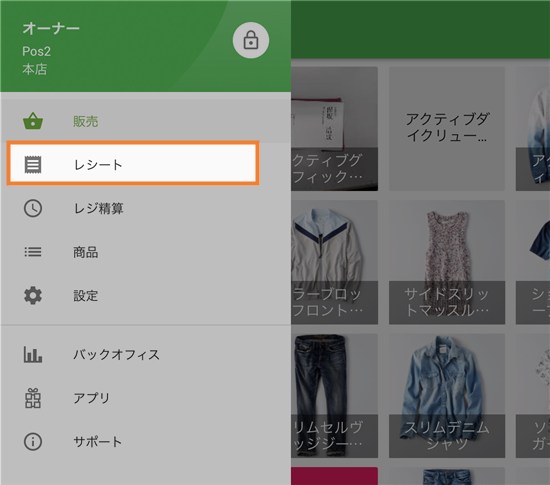Click the Pos2 label in the header
This screenshot has width=550, height=485.
click(x=36, y=52)
